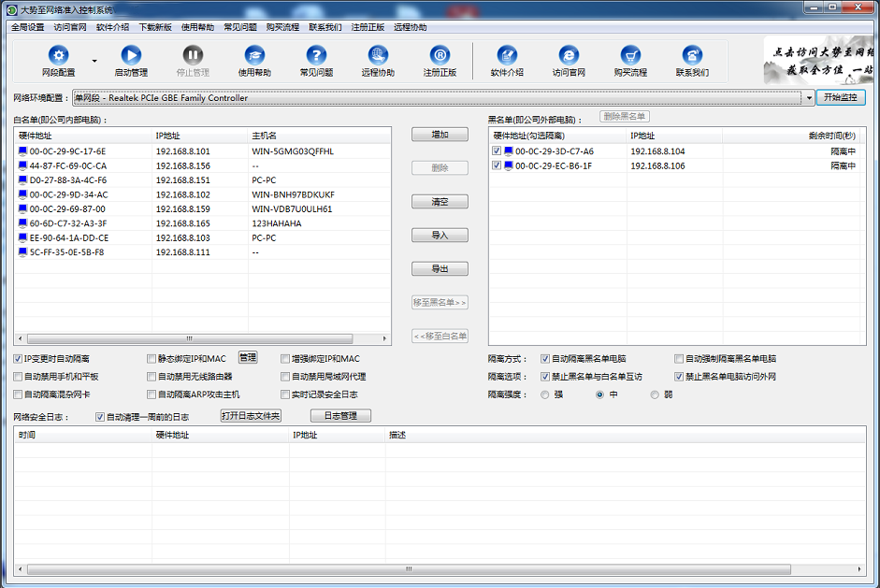This screenshot has height=588, width=880.
Task: Click the 增加 whitelist button
Action: click(440, 135)
